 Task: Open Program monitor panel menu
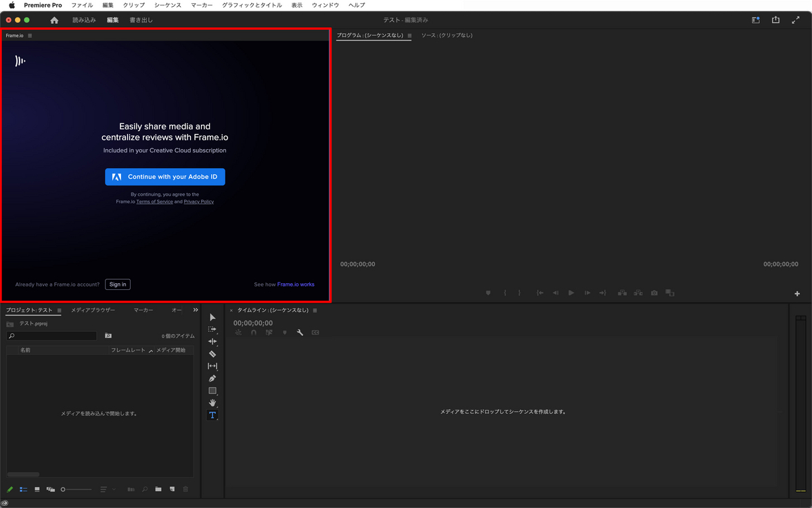[x=409, y=35]
